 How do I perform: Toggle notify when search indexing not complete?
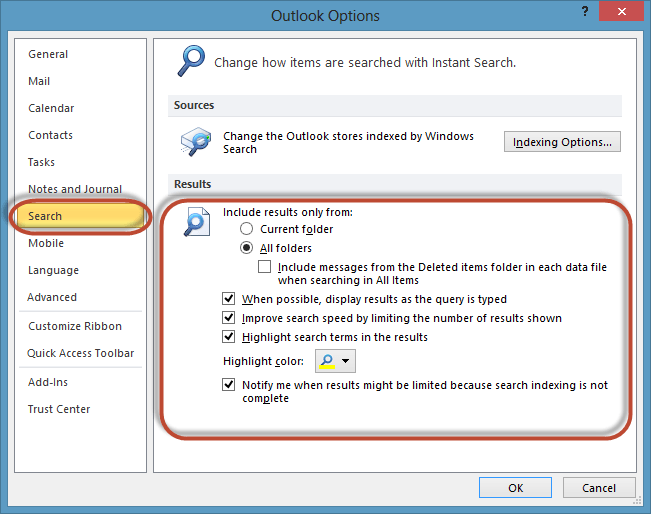(228, 384)
